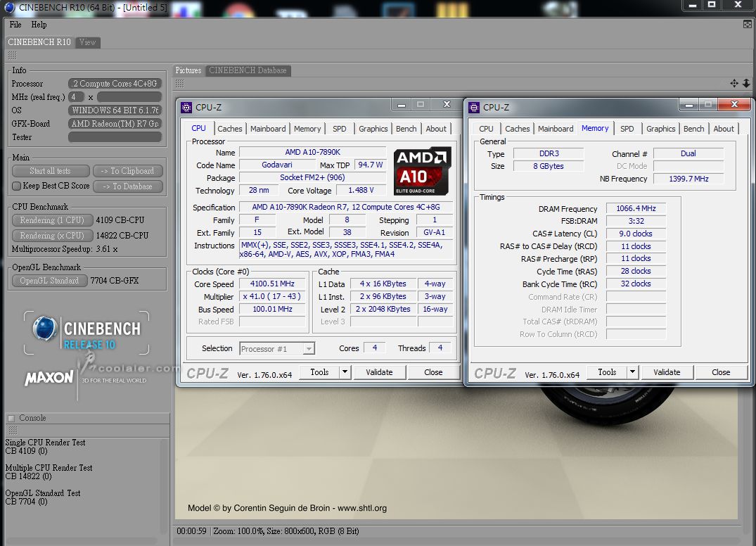Click the pan/move view icon in Pictures panel
Viewport: 756px width, 546px height.
tap(734, 84)
